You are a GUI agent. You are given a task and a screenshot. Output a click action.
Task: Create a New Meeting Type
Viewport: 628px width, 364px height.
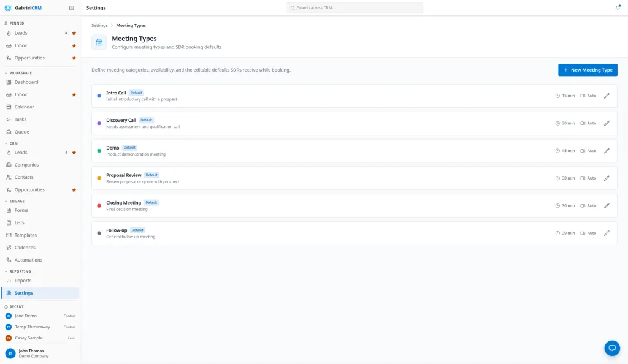588,70
